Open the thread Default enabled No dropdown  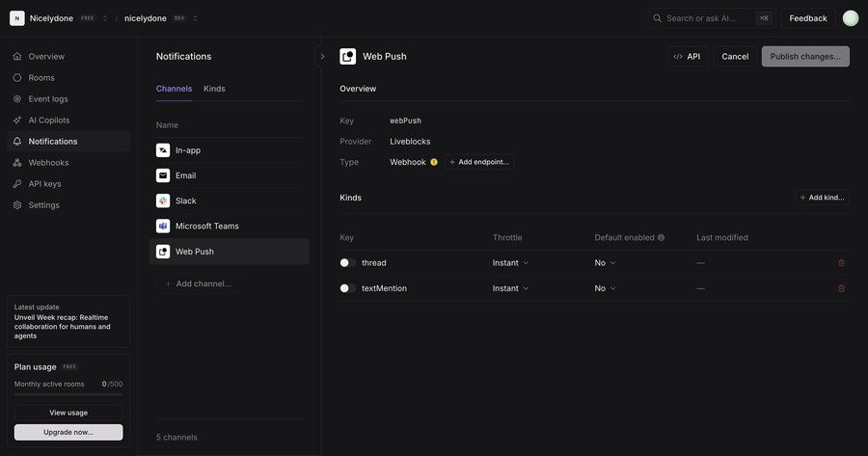(x=605, y=263)
